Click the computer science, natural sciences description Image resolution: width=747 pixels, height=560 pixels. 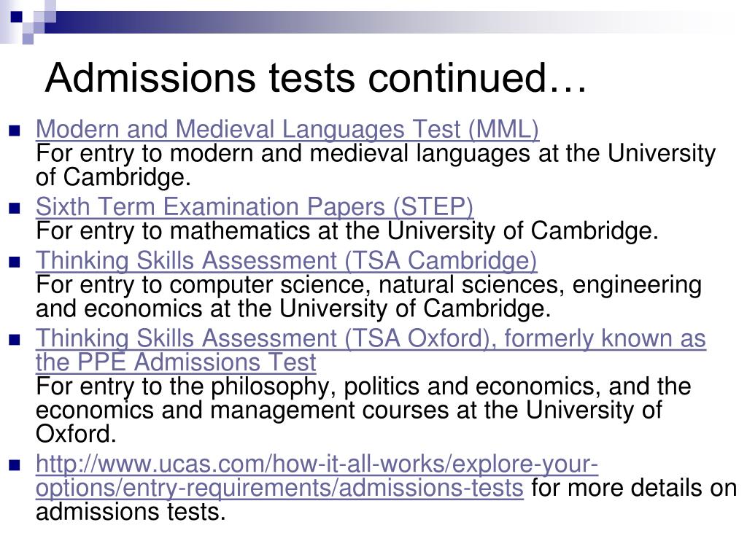(x=368, y=297)
